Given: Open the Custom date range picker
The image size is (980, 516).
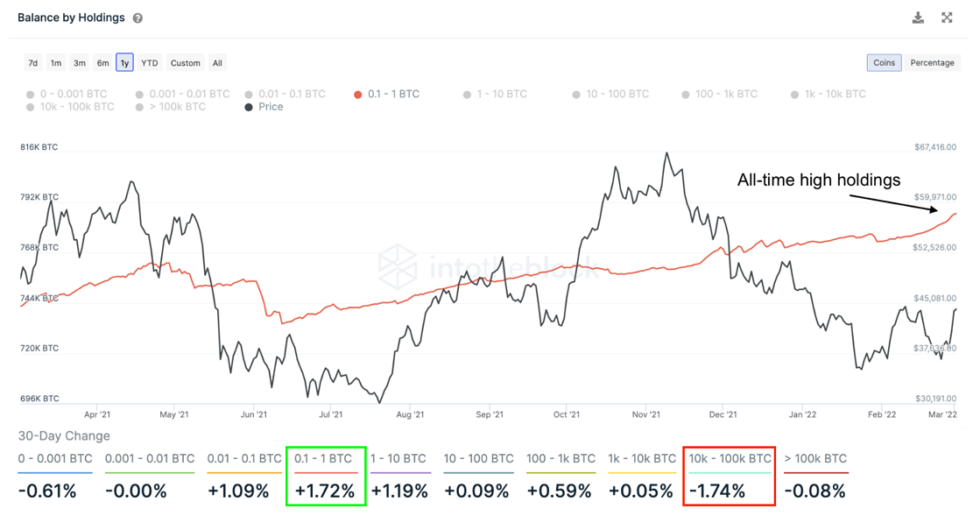Looking at the screenshot, I should click(x=186, y=62).
